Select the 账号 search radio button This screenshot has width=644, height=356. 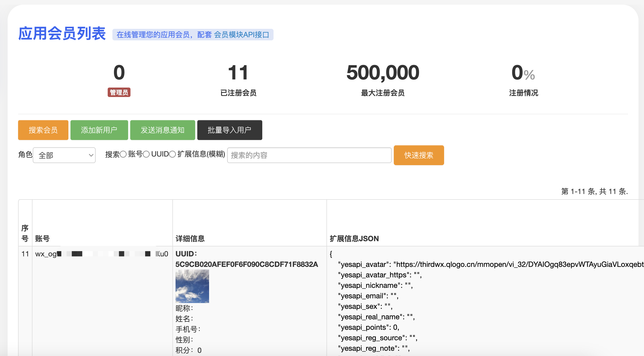click(123, 154)
